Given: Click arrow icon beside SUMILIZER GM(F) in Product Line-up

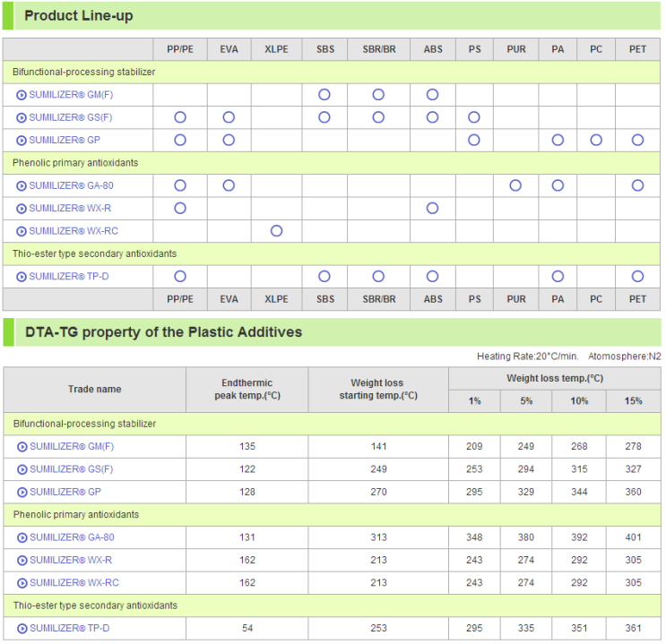Looking at the screenshot, I should pyautogui.click(x=22, y=95).
